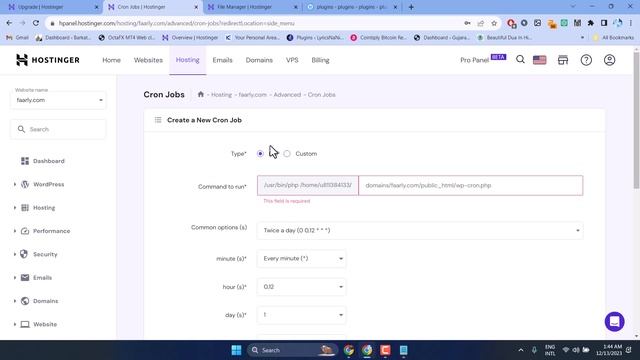Open the Website name faarly.com dropdown

58,100
